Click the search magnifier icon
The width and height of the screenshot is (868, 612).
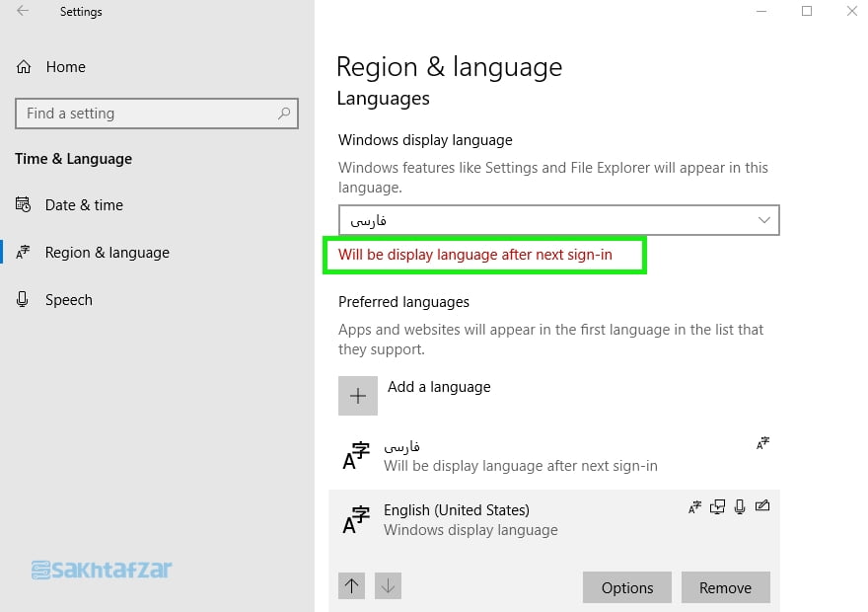click(x=284, y=114)
